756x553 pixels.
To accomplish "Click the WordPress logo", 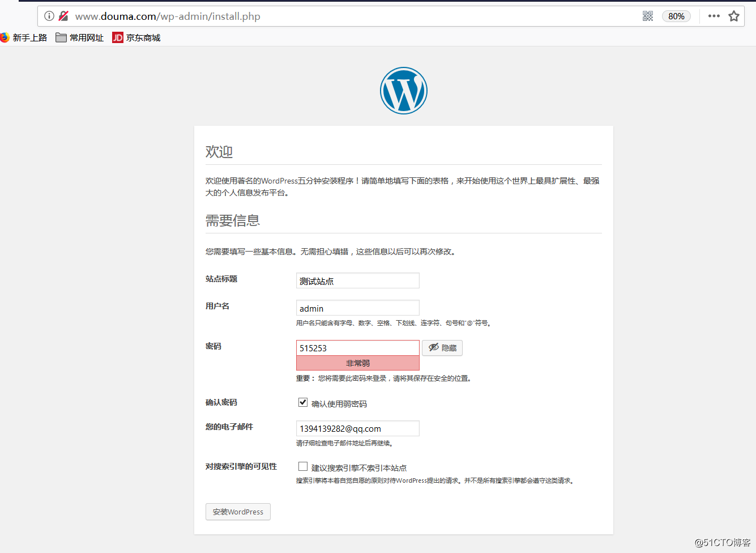I will click(x=404, y=91).
